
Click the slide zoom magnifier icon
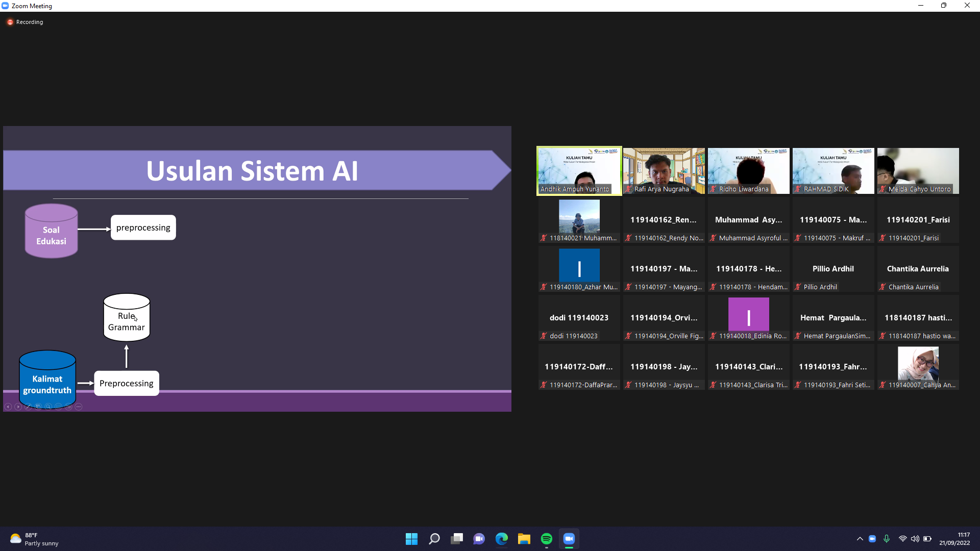pyautogui.click(x=48, y=407)
